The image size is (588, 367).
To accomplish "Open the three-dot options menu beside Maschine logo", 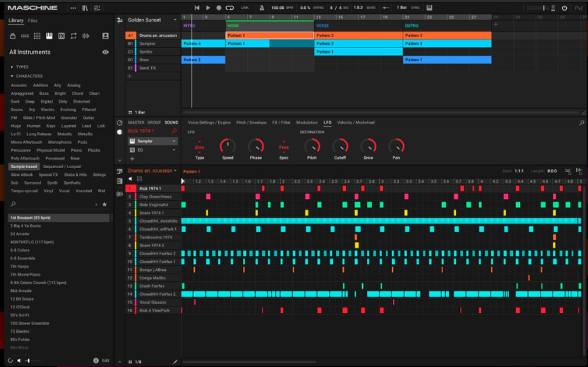I will [x=73, y=8].
